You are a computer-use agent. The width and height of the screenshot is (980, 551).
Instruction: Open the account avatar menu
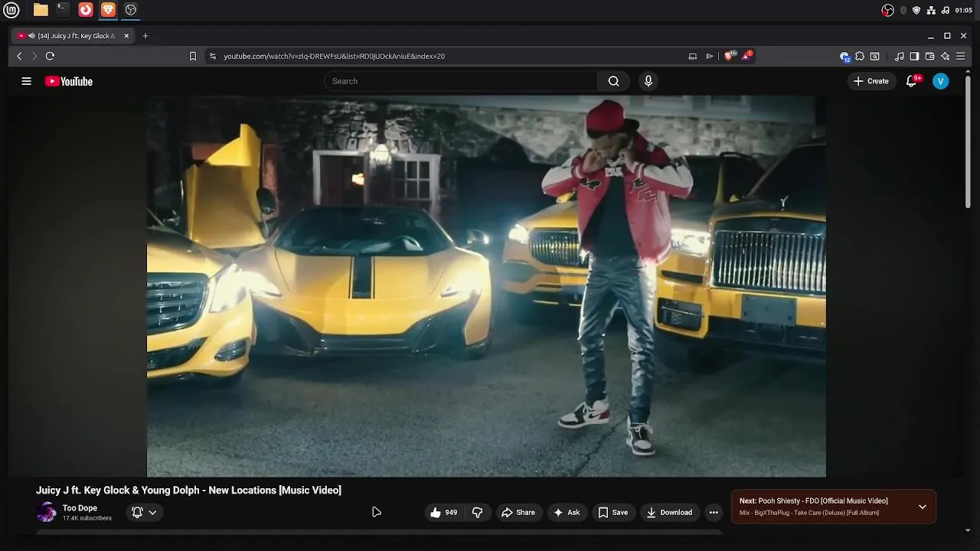point(940,81)
